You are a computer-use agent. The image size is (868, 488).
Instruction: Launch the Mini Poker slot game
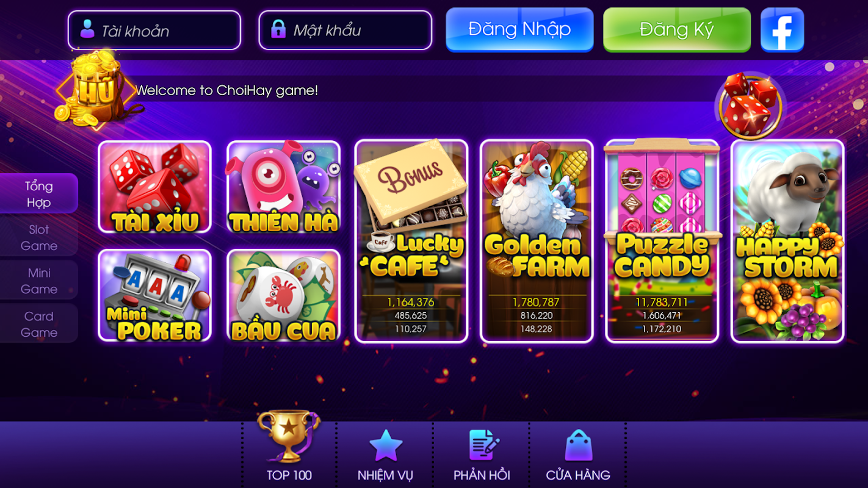pyautogui.click(x=154, y=295)
